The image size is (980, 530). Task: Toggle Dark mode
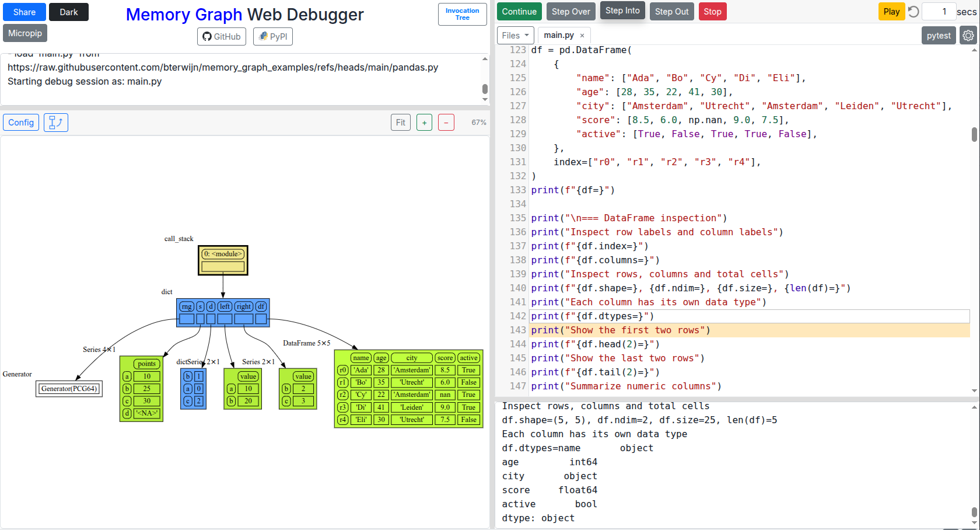pos(69,12)
